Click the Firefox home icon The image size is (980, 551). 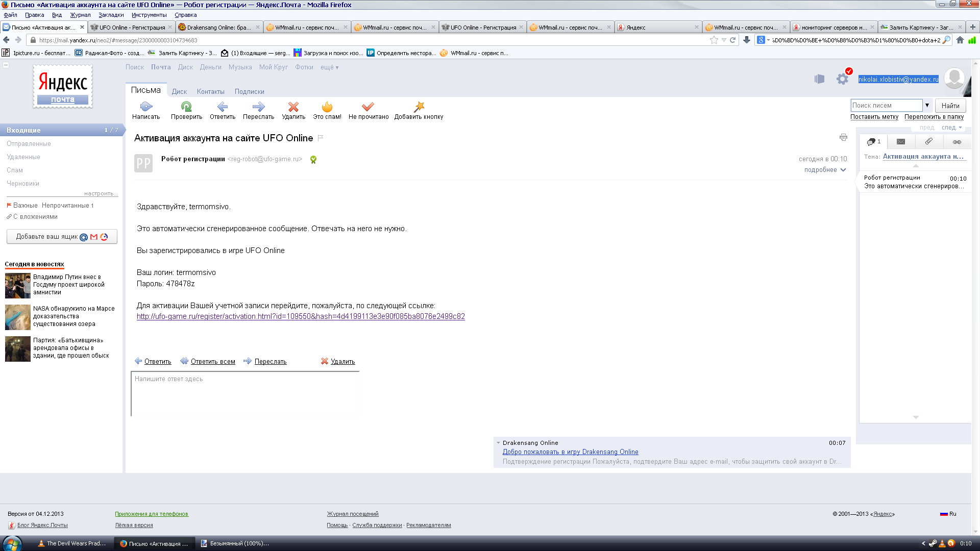click(x=960, y=40)
